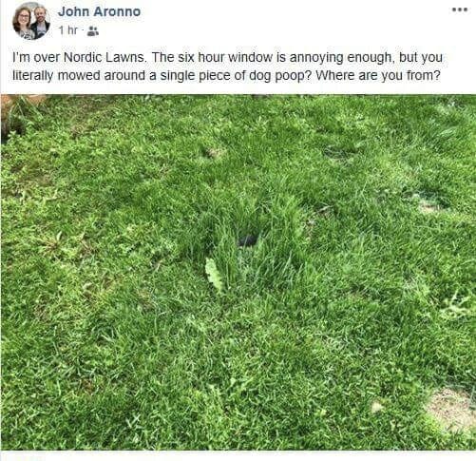This screenshot has width=476, height=461.
Task: Click the "Where are you from?" sentence
Action: pyautogui.click(x=378, y=76)
